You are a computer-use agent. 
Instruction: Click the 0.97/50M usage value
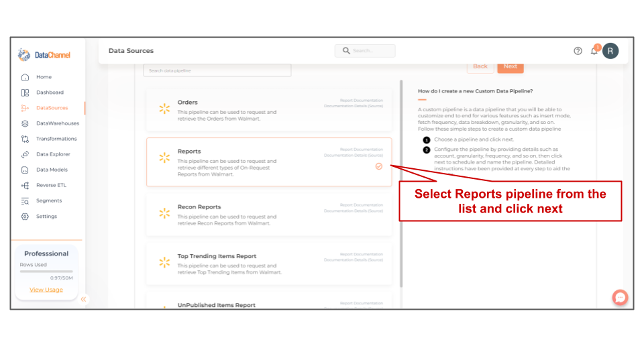click(62, 278)
